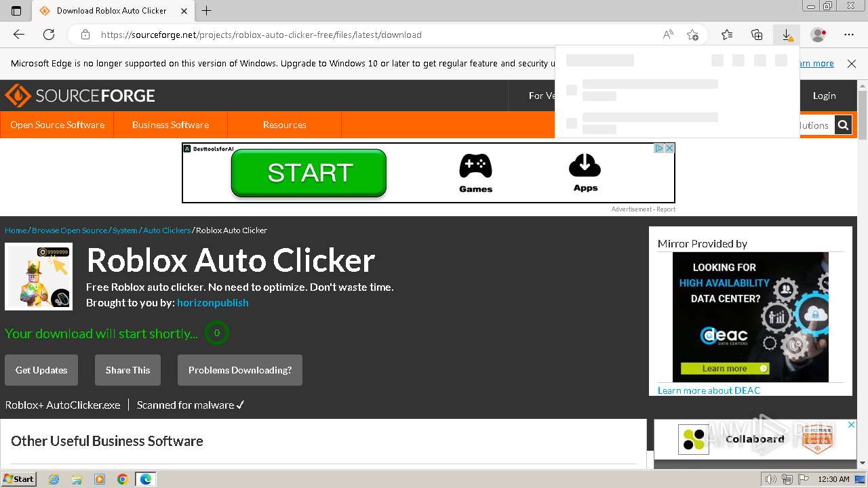Open the Business Software menu
868x488 pixels.
(170, 125)
